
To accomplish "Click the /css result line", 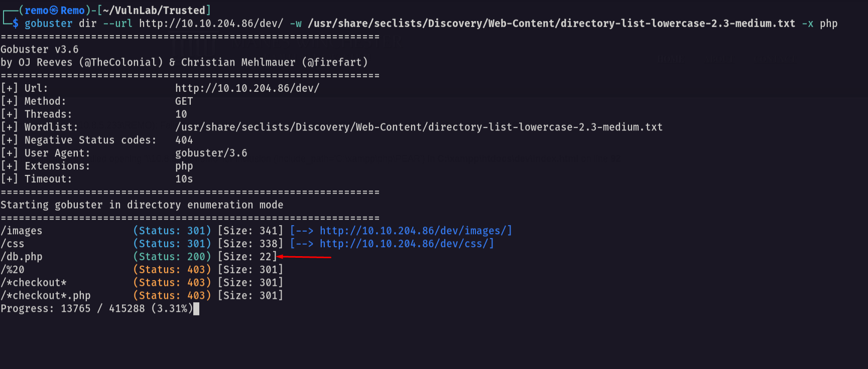I will (x=247, y=244).
